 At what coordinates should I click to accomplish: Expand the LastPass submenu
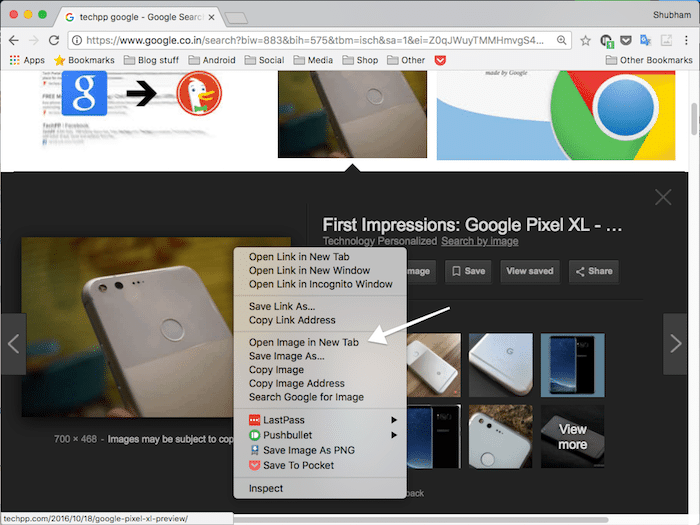(x=320, y=420)
